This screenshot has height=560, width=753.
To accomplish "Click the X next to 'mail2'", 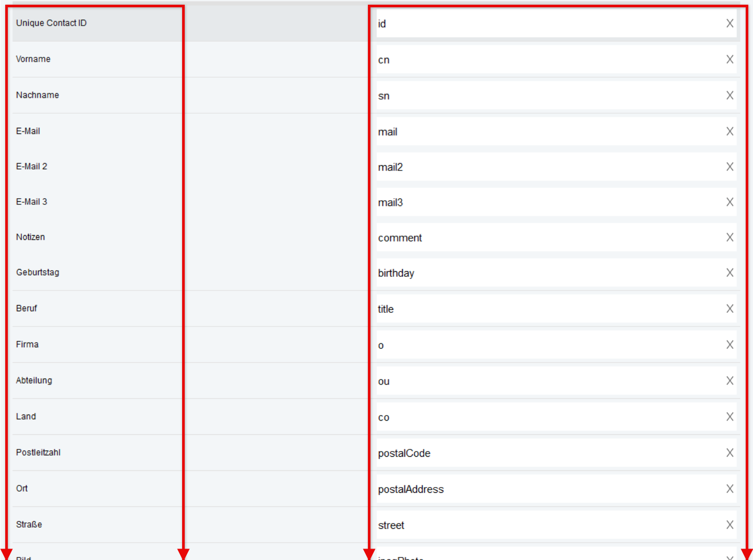I will click(730, 167).
